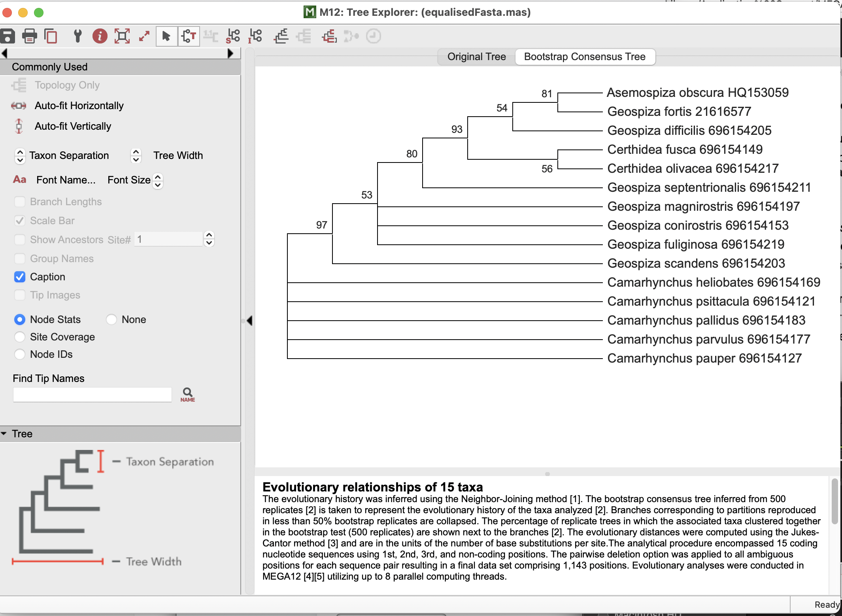Click the Site# number field
842x616 pixels.
tap(169, 239)
